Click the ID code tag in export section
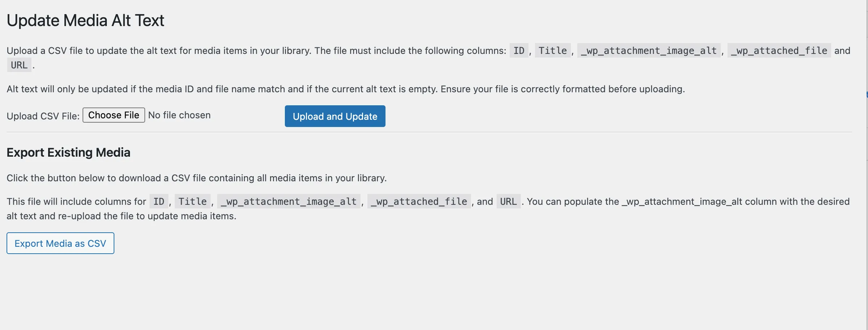 pyautogui.click(x=159, y=202)
